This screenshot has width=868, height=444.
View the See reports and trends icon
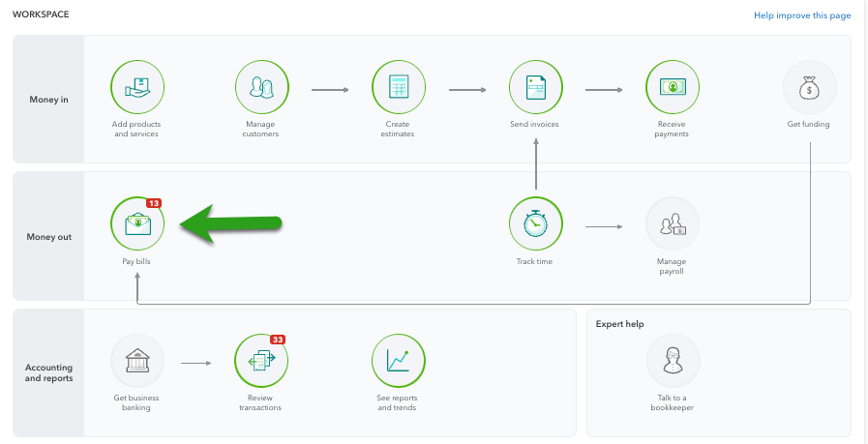point(398,362)
